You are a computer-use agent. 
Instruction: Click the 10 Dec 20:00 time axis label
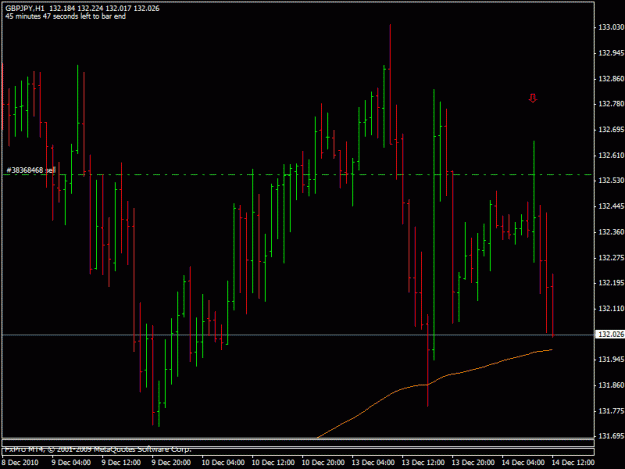323,463
